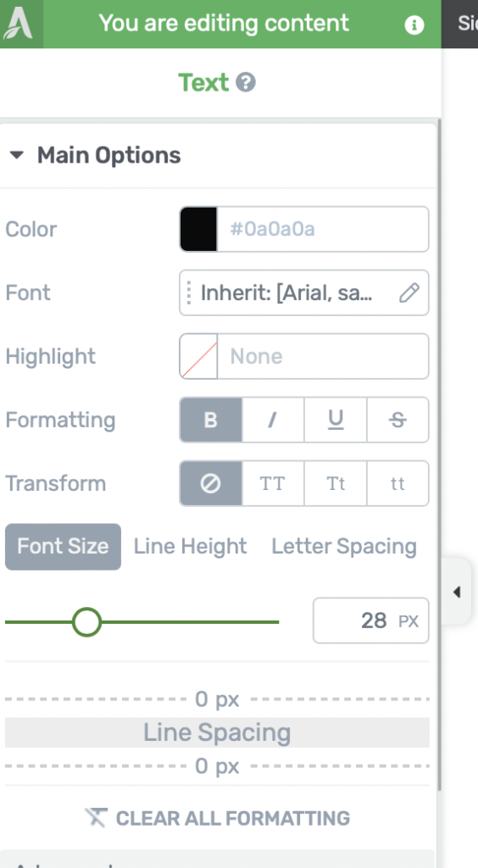Toggle underline formatting button

point(336,420)
